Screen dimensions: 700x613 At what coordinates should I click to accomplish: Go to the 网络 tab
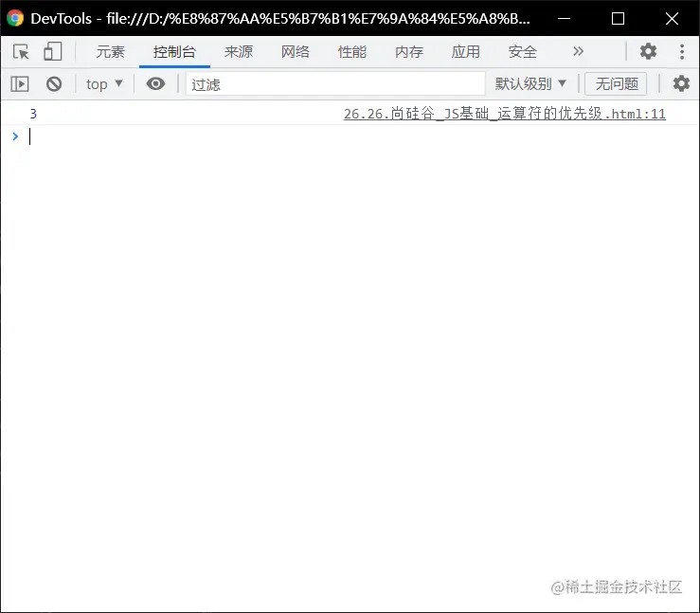point(296,52)
